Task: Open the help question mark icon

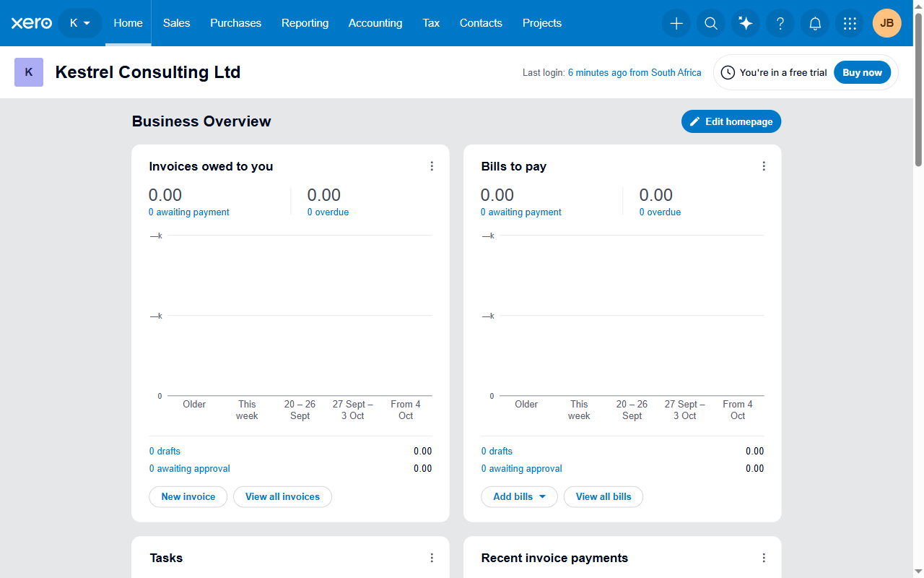Action: click(780, 23)
